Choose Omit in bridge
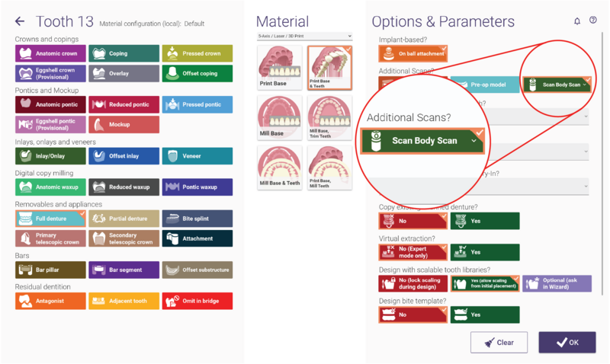 click(x=197, y=301)
